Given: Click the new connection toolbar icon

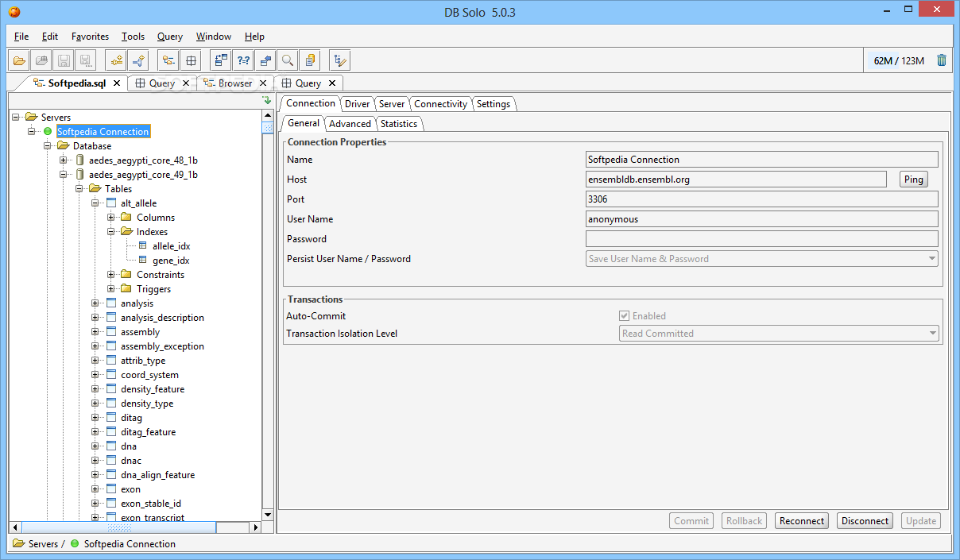Looking at the screenshot, I should pyautogui.click(x=138, y=60).
